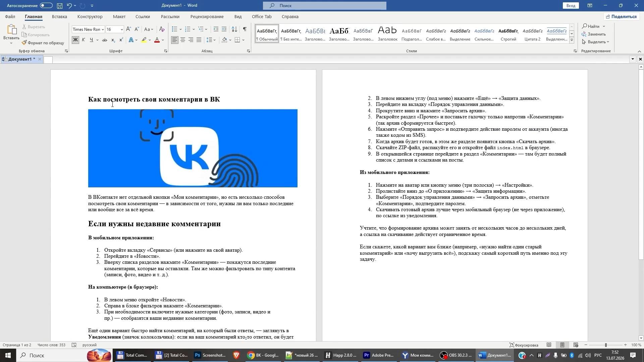This screenshot has width=644, height=362.
Task: Undo the last action with the Undo arrow
Action: coord(69,6)
